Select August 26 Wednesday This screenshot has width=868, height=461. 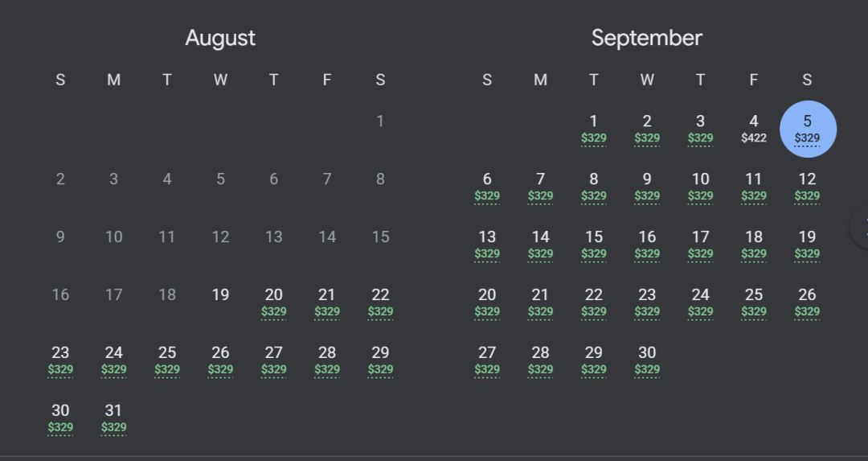pyautogui.click(x=220, y=360)
